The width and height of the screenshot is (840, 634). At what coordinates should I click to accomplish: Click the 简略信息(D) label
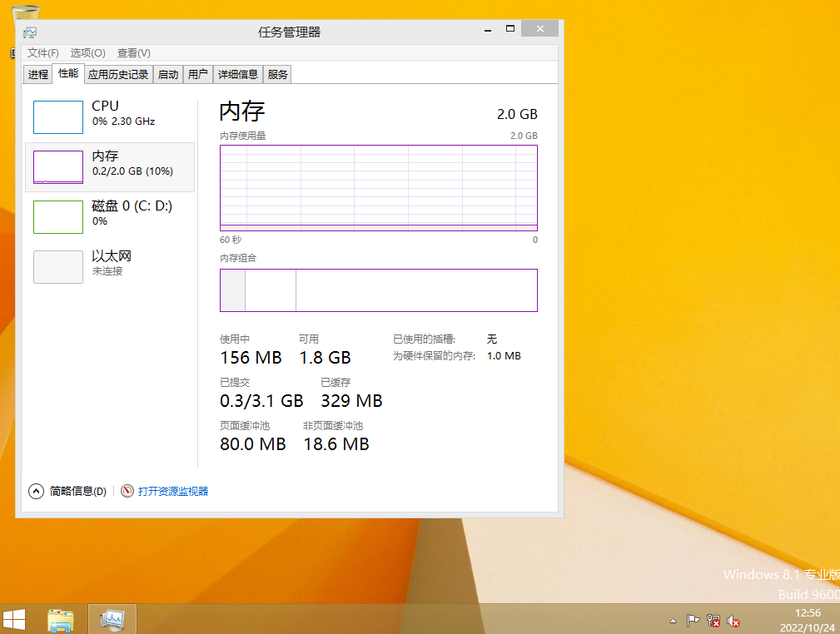click(x=78, y=491)
